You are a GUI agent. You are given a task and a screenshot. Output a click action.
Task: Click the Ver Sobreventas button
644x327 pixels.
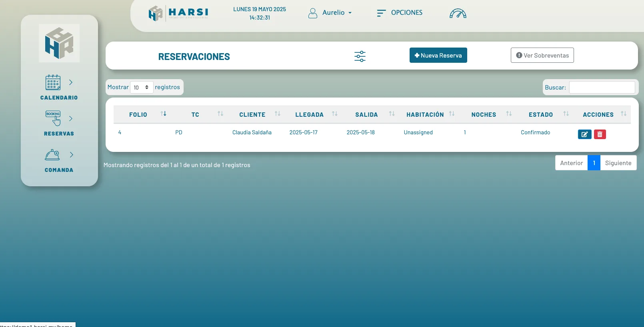tap(542, 55)
